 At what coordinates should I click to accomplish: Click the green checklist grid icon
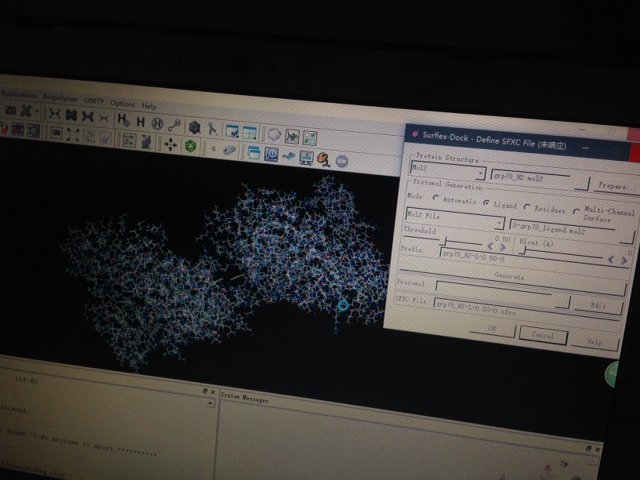[x=310, y=138]
